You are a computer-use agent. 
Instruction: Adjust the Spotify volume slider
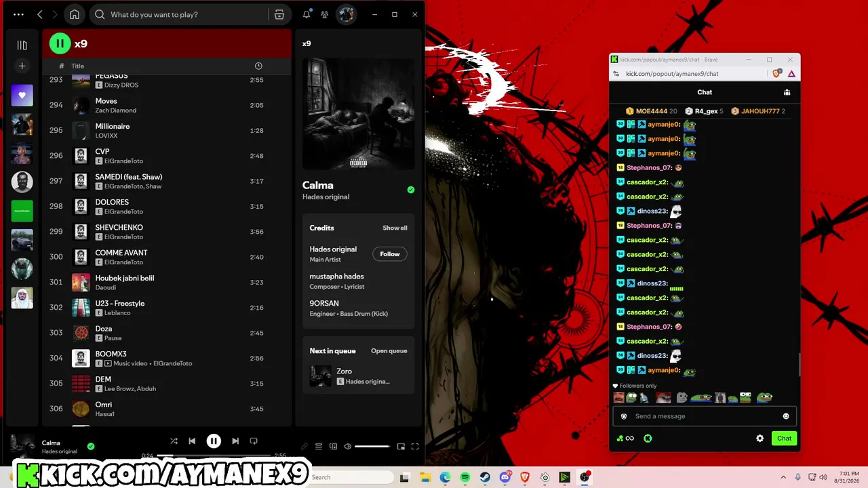coord(372,447)
